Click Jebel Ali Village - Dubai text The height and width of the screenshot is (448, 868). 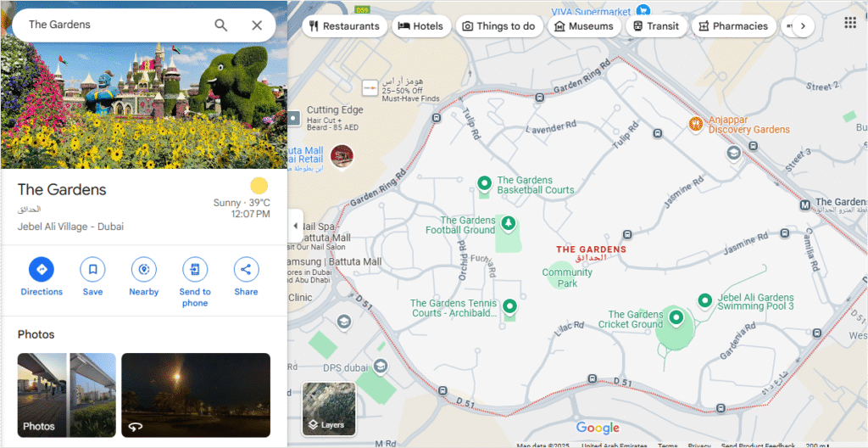point(70,227)
